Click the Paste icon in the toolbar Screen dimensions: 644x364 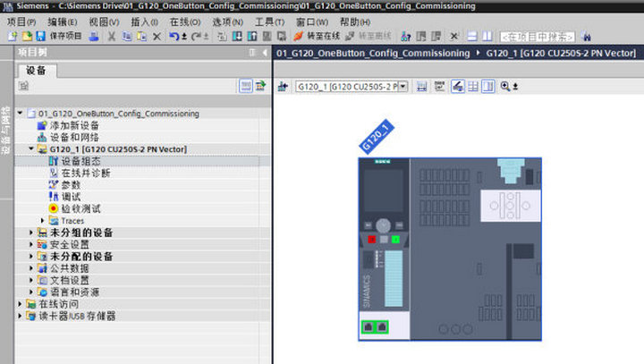point(141,37)
